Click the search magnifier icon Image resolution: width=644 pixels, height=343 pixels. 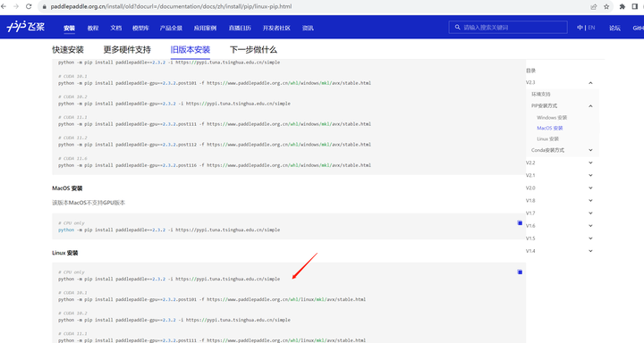pos(457,28)
